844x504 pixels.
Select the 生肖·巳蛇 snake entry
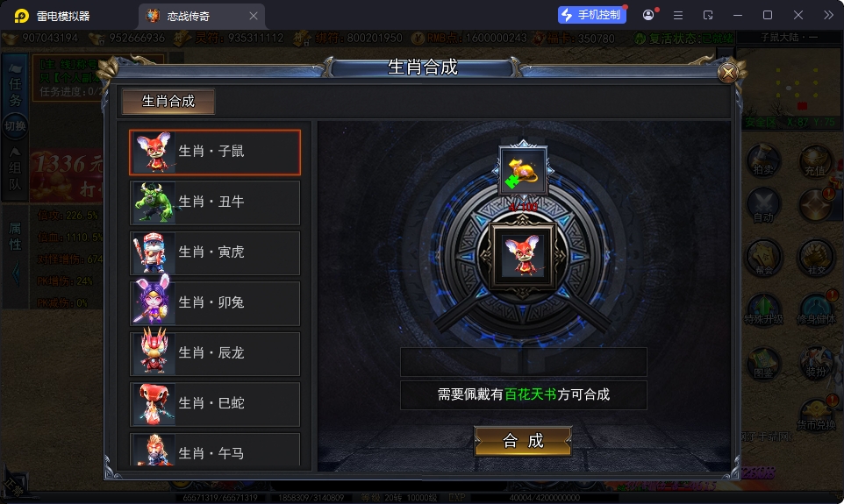[x=215, y=403]
